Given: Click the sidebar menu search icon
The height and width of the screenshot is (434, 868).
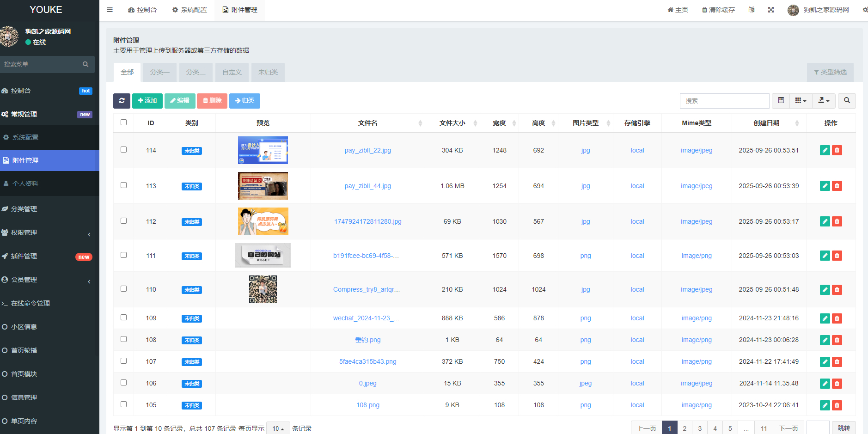Looking at the screenshot, I should pos(86,64).
